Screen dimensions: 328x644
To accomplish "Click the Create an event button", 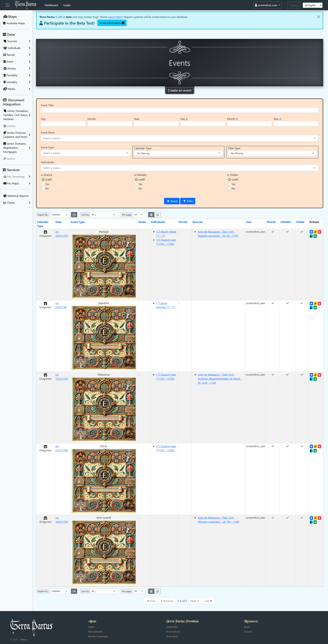I will (x=179, y=91).
